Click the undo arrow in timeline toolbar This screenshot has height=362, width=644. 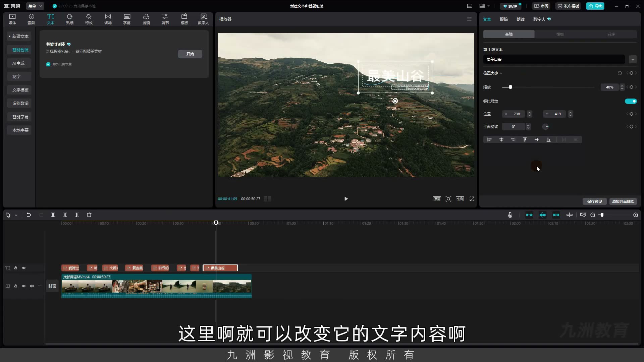pyautogui.click(x=29, y=215)
